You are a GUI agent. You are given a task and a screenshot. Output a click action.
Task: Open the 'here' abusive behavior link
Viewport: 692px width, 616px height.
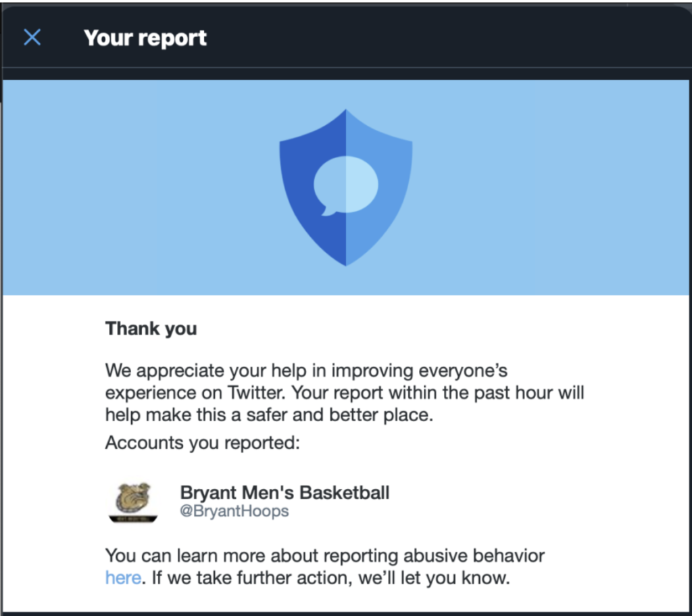tap(123, 577)
